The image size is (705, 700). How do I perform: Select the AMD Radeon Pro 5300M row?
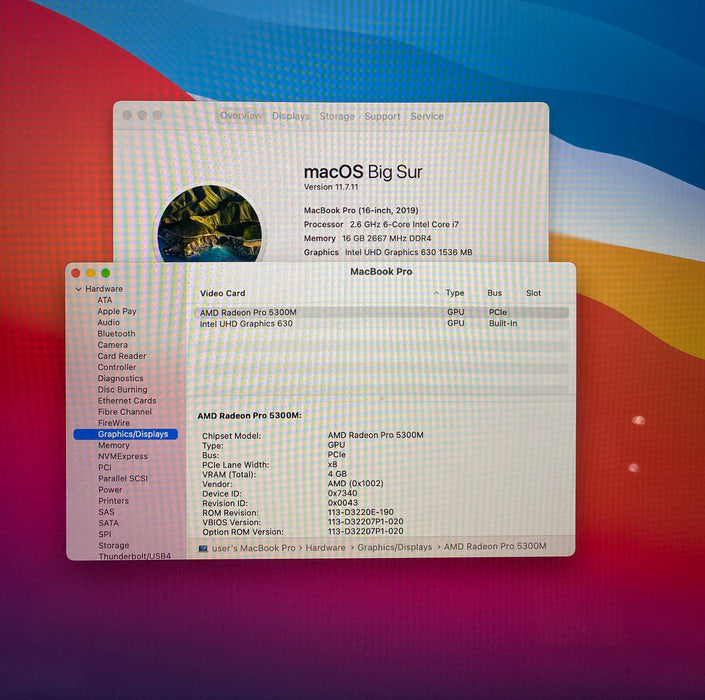382,312
